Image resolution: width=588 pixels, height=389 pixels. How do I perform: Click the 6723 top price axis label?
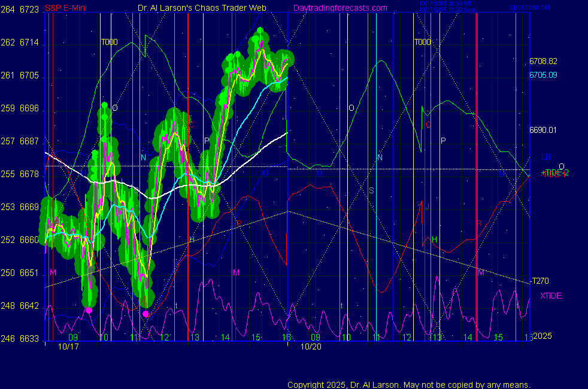(x=30, y=8)
